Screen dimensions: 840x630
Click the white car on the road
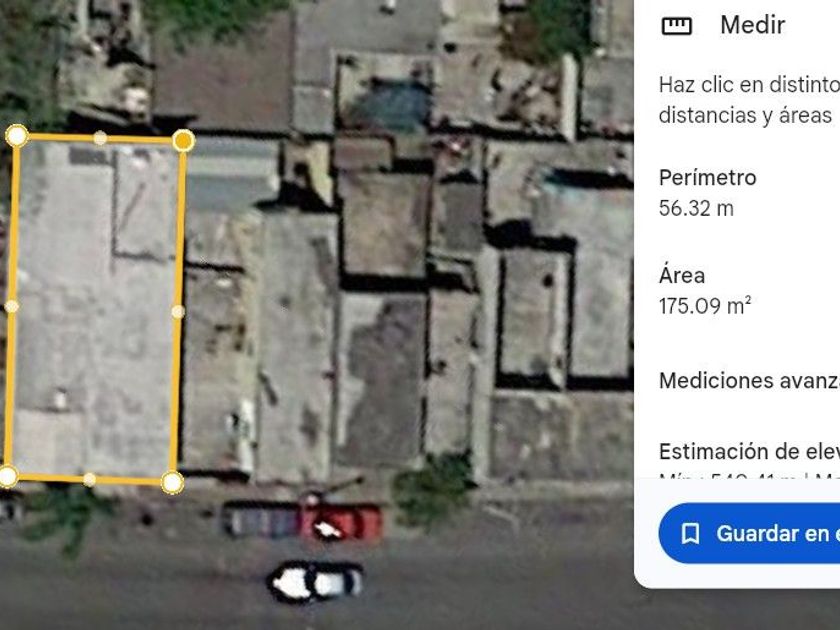316,581
